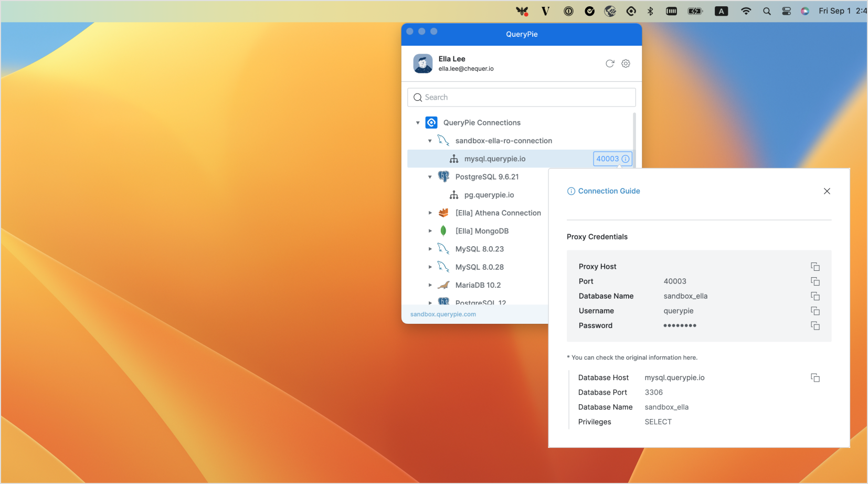Screen dimensions: 868x484
Task: Select mysql.querypie.io host row
Action: point(520,159)
